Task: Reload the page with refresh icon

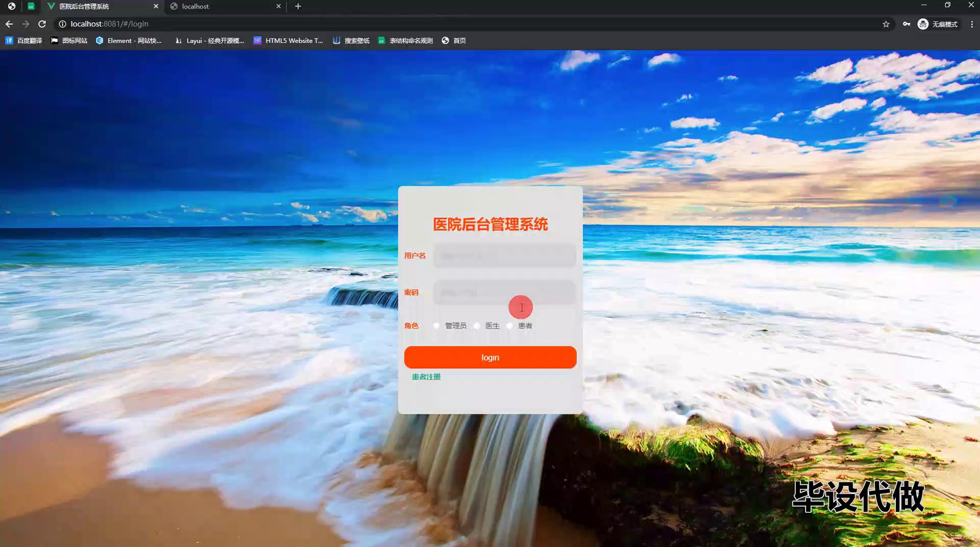Action: coord(42,24)
